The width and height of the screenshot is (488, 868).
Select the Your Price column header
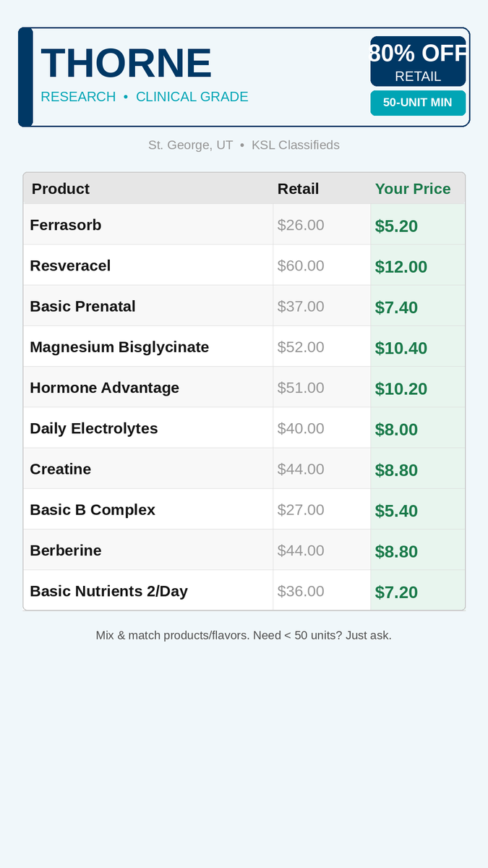point(413,189)
